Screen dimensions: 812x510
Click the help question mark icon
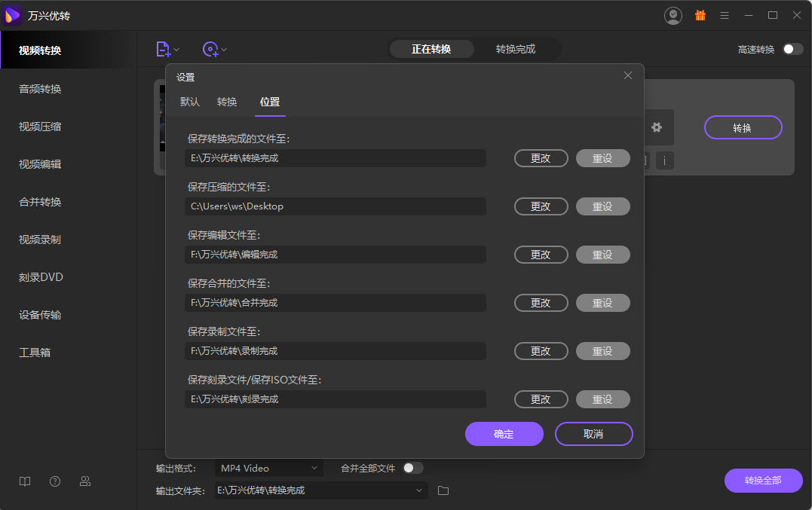tap(54, 481)
